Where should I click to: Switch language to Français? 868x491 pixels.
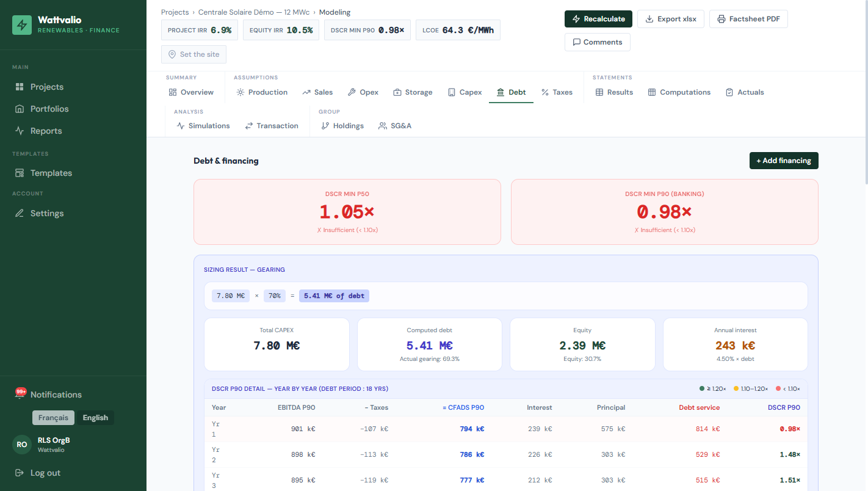coord(53,418)
